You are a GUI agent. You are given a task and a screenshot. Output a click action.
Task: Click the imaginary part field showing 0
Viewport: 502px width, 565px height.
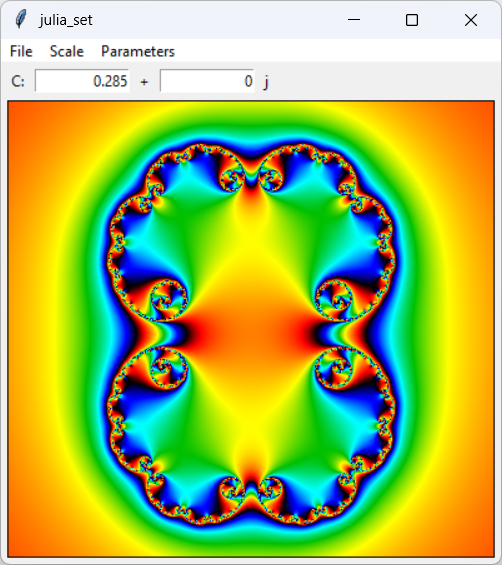(x=207, y=81)
